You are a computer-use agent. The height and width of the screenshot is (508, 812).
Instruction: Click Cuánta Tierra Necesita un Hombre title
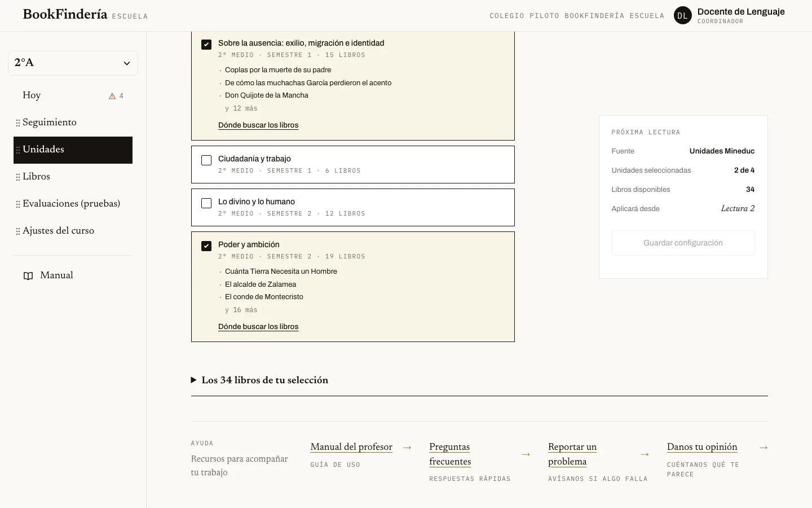(281, 271)
